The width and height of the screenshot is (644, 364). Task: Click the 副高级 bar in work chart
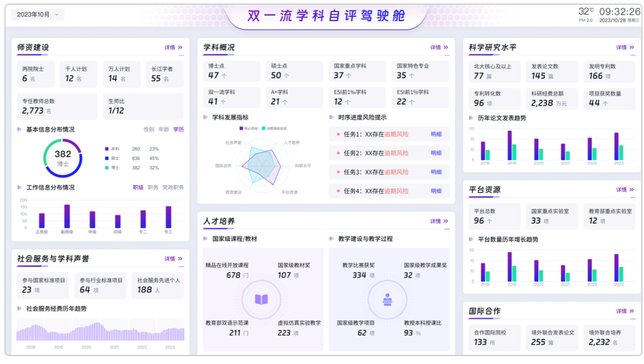[67, 216]
